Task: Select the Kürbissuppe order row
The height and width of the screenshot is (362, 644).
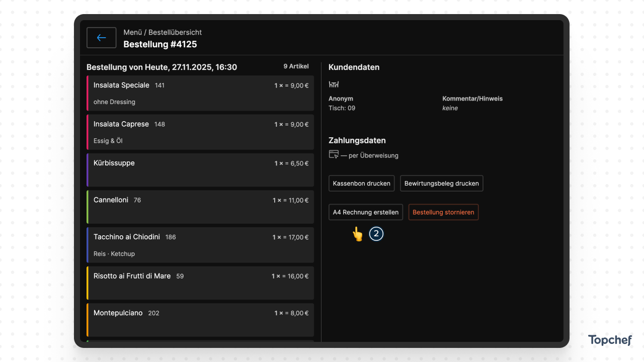Action: [x=200, y=170]
